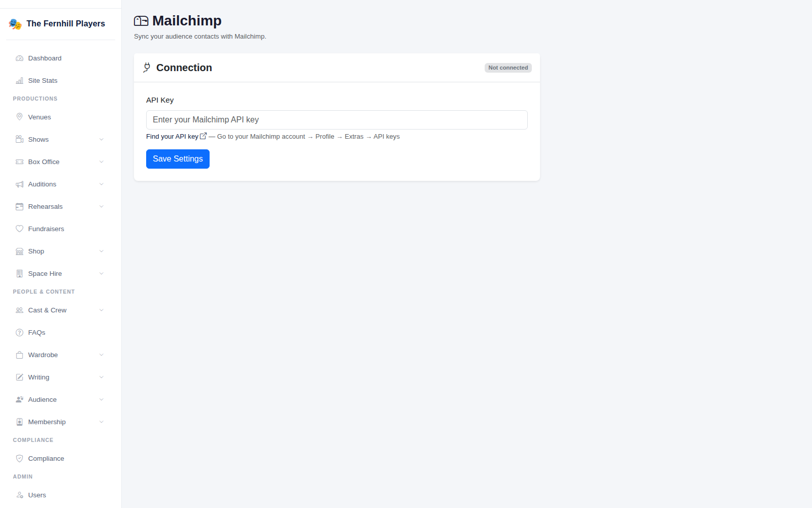The width and height of the screenshot is (812, 508).
Task: Click the external link icon beside API key
Action: pos(204,136)
